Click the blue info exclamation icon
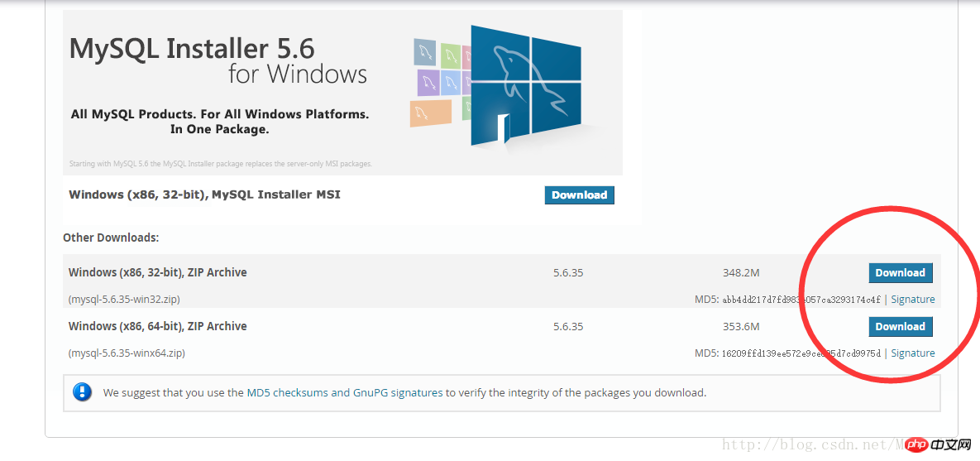This screenshot has height=461, width=980. click(83, 392)
